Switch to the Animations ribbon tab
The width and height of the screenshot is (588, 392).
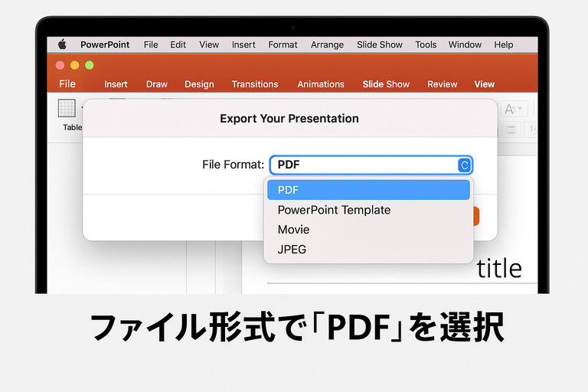[x=321, y=84]
